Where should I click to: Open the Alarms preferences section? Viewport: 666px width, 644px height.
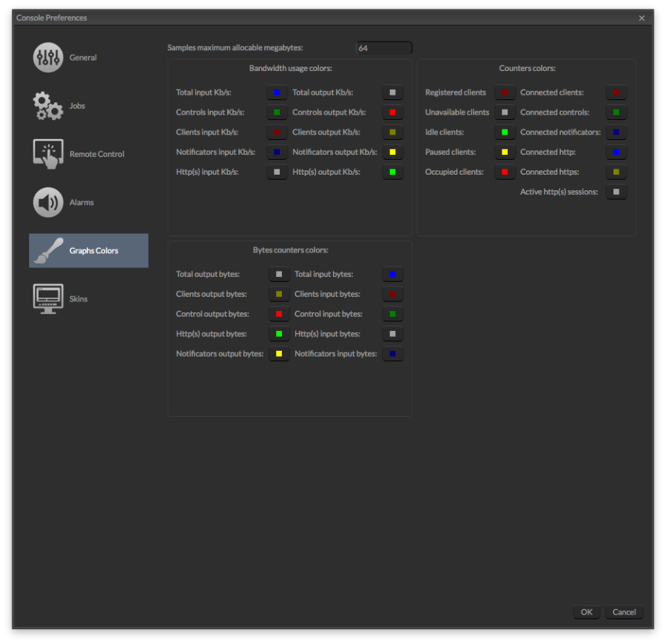(48, 201)
